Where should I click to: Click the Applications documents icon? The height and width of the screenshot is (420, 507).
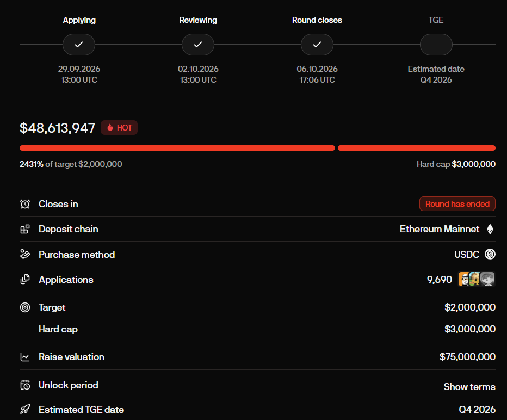[x=25, y=279]
